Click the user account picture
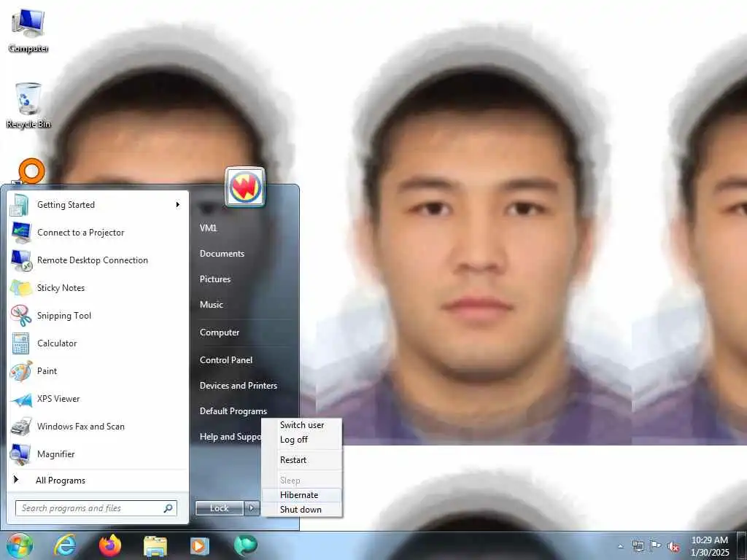This screenshot has height=560, width=747. point(245,187)
